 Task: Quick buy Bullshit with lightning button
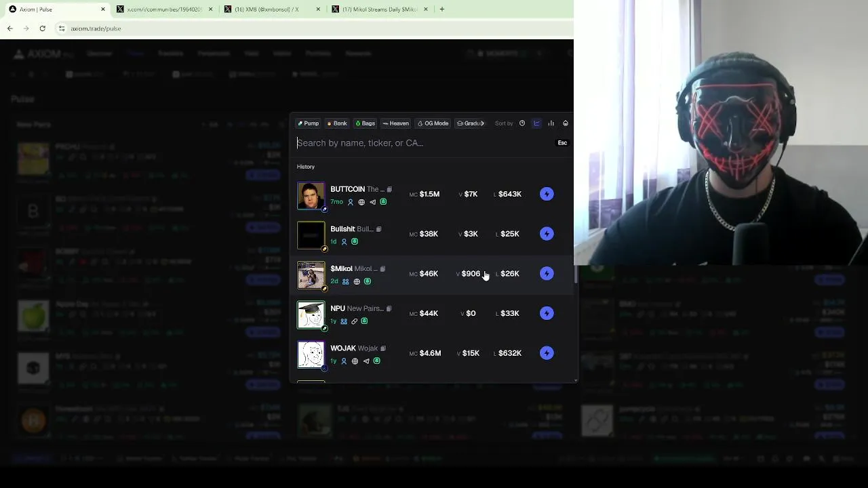point(547,234)
